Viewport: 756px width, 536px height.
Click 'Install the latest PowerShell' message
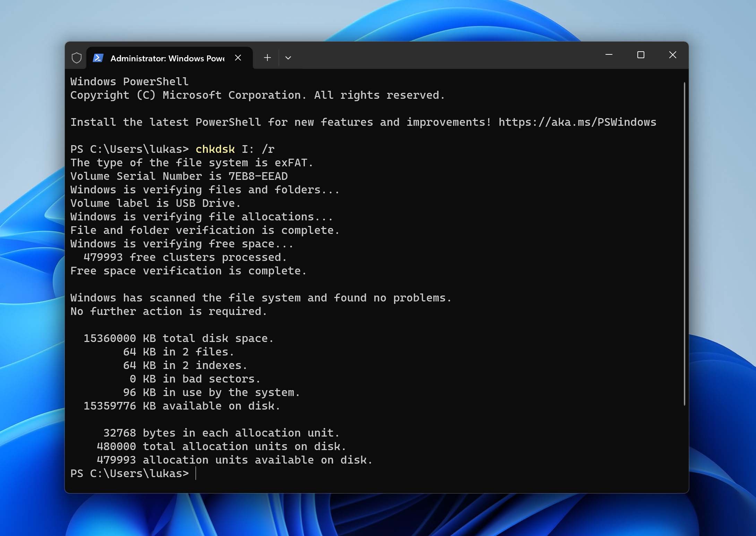(x=281, y=122)
